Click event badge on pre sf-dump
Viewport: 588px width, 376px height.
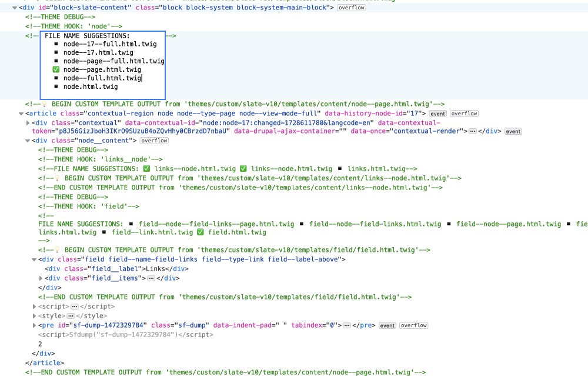click(x=387, y=326)
